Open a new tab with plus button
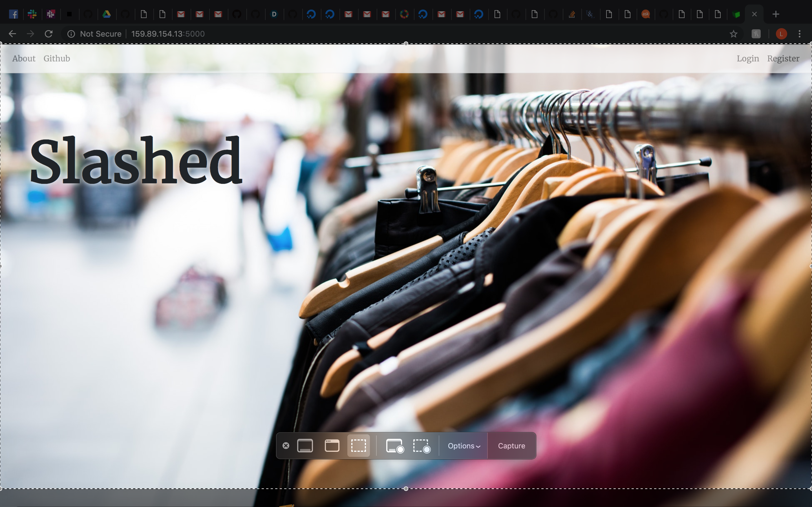812x507 pixels. (776, 14)
